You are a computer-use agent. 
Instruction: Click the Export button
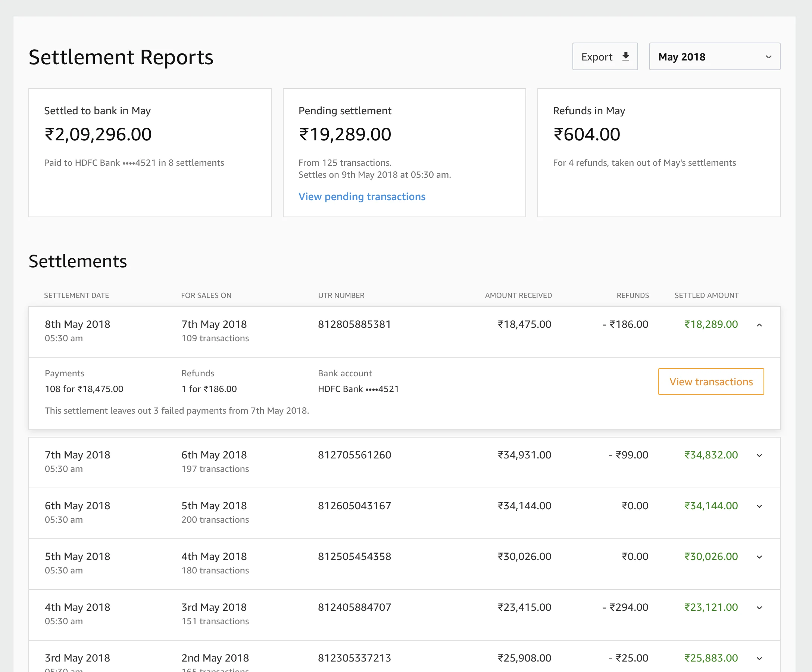pos(605,56)
